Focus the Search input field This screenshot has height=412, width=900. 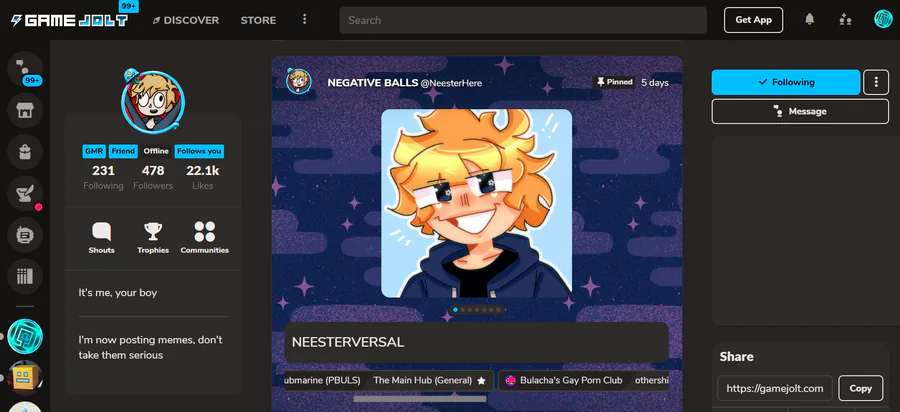click(523, 20)
